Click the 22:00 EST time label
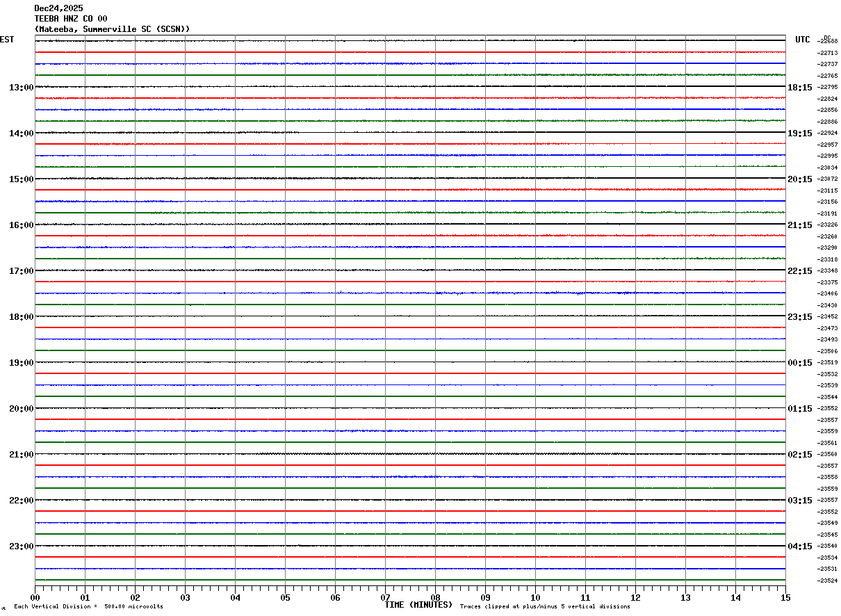 (22, 501)
